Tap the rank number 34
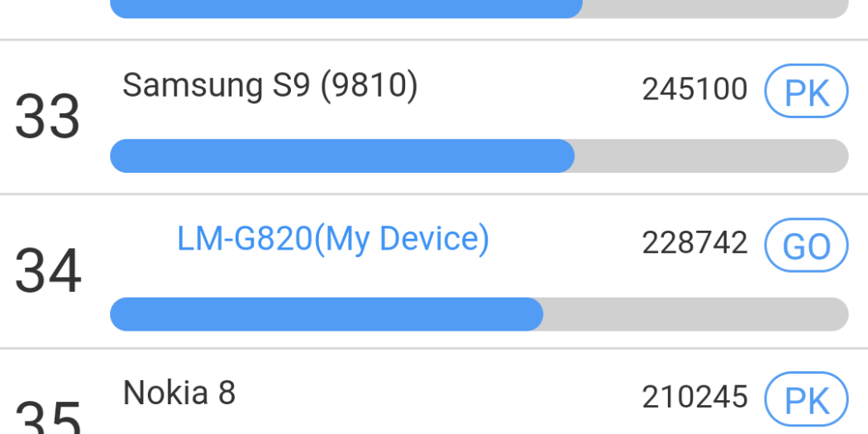The image size is (868, 434). [48, 271]
